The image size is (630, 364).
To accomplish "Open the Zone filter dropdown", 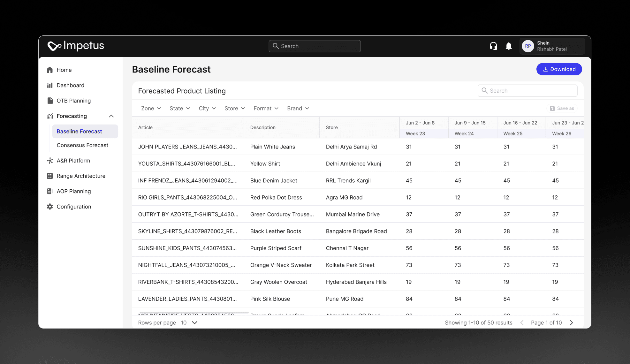I will click(x=151, y=108).
